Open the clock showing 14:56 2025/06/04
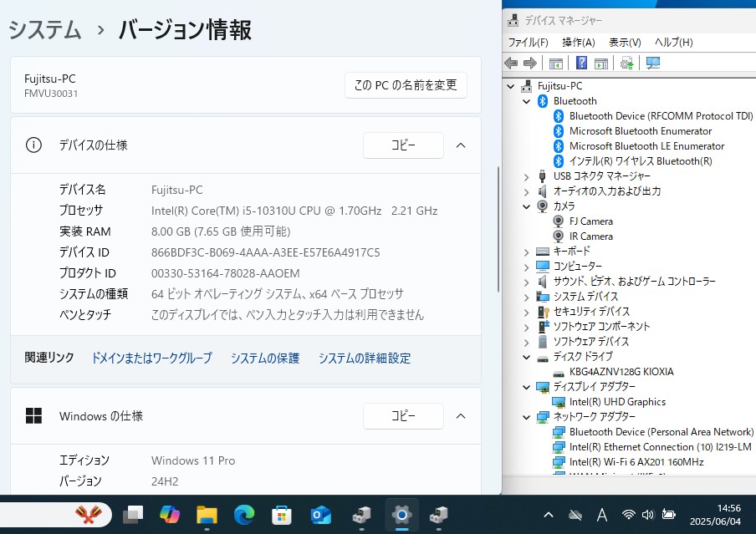The height and width of the screenshot is (534, 756). (x=716, y=515)
